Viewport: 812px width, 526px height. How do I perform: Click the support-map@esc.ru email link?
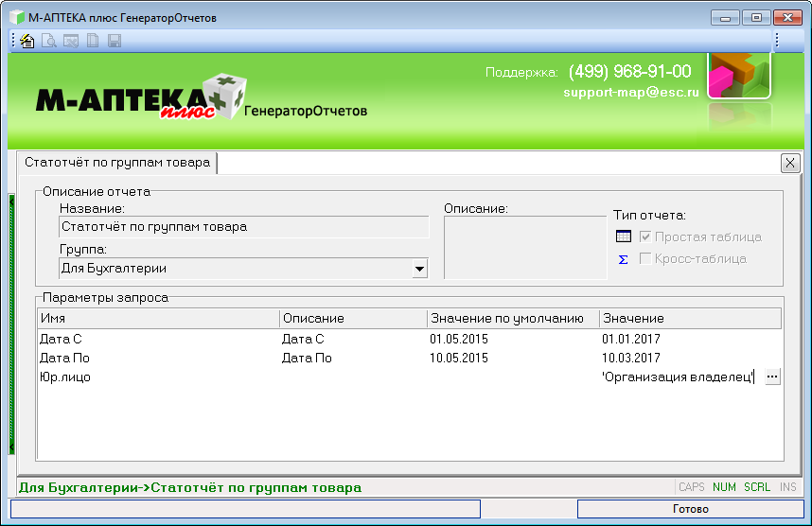631,93
